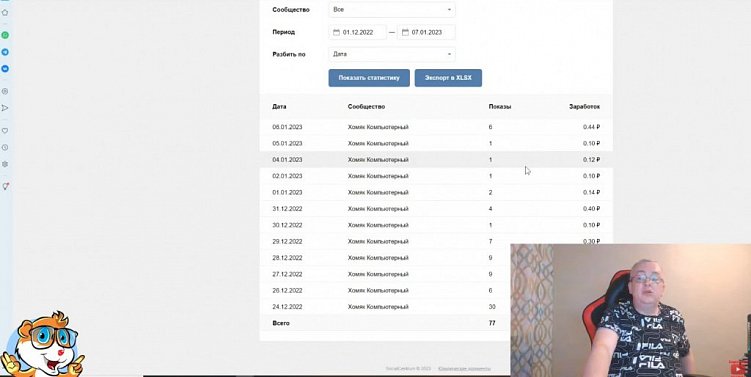Select the date cell 29.12.2022

287,241
